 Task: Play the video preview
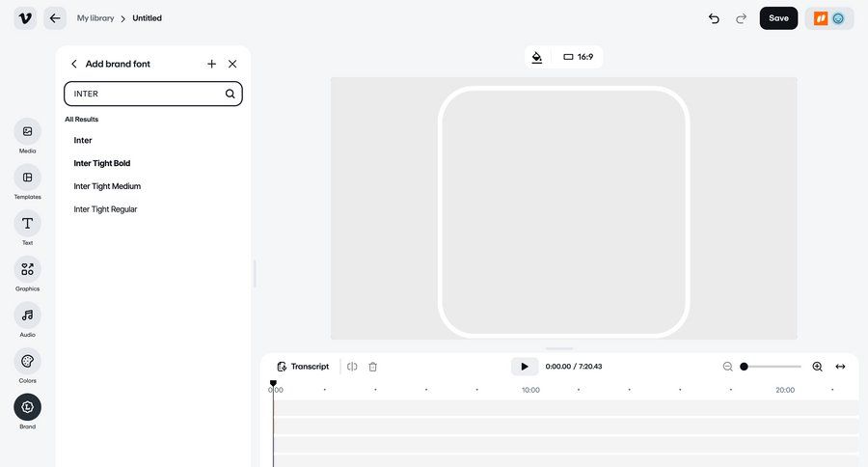pos(525,367)
